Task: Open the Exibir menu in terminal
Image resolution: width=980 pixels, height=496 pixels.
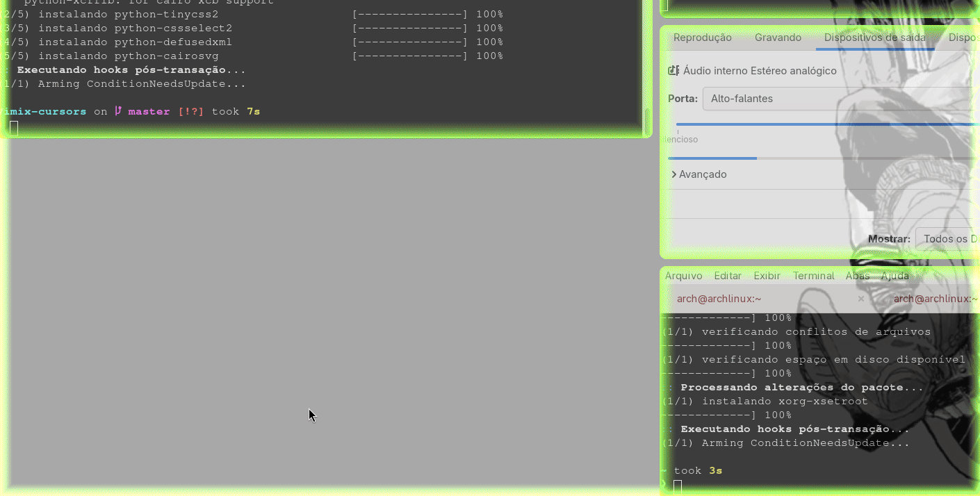Action: pos(767,276)
